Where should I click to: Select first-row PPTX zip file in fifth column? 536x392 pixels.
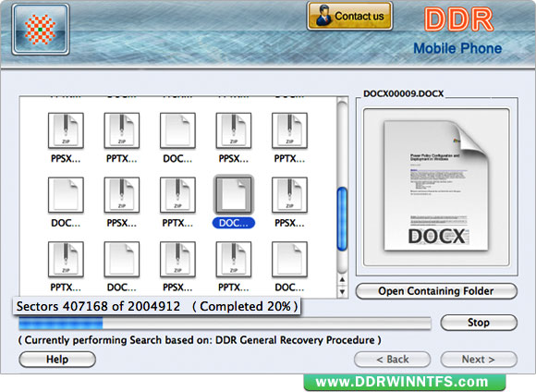pos(289,130)
